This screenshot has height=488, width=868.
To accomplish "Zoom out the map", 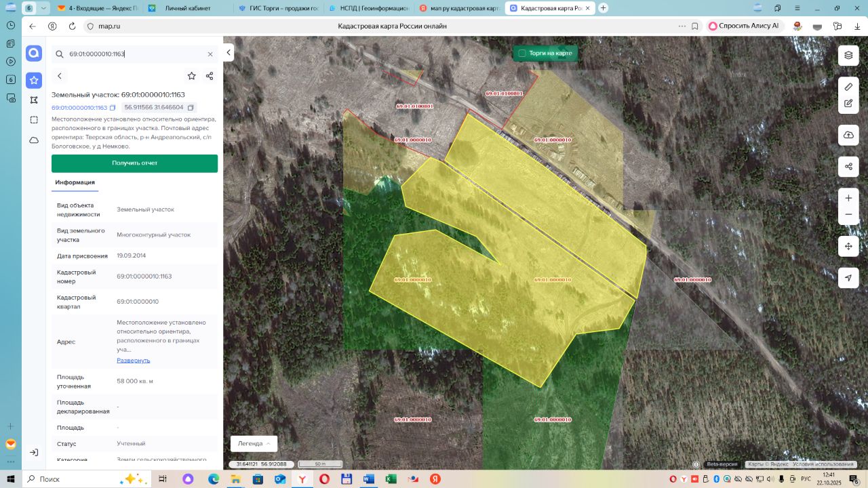I will [x=848, y=215].
